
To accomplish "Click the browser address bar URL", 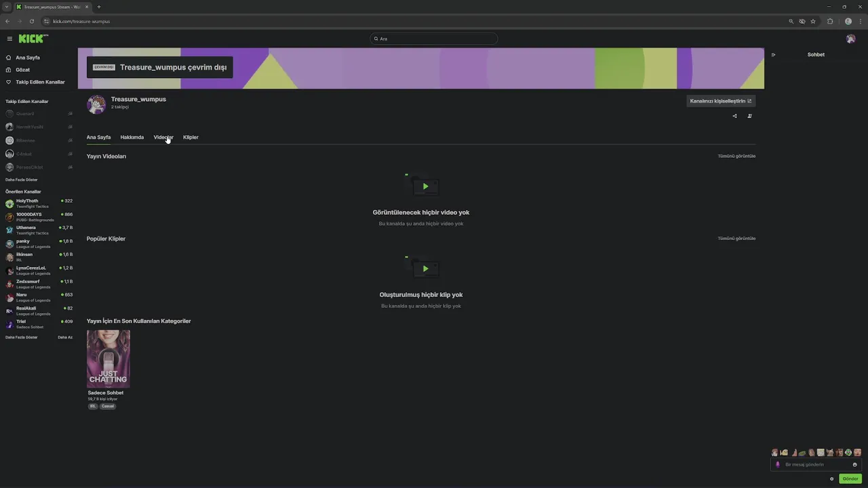I will [x=81, y=21].
